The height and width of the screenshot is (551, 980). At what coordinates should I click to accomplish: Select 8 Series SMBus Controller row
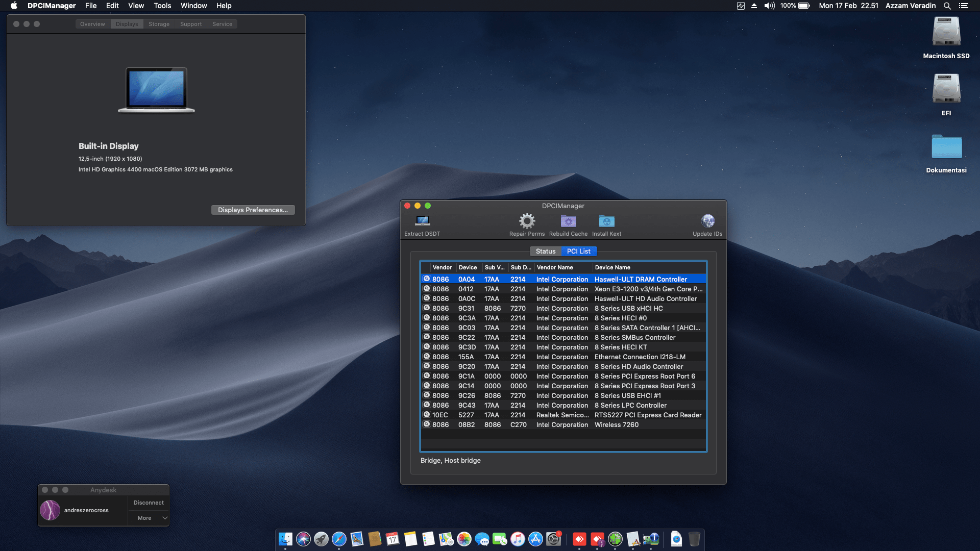(563, 337)
